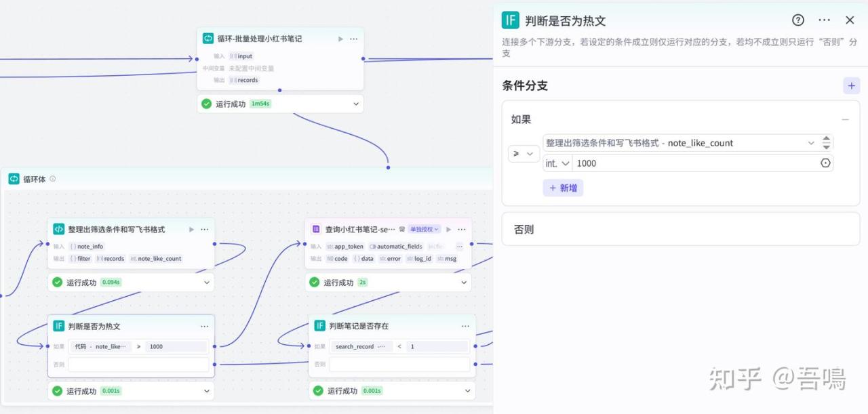Click the info icon beside 循环体

(53, 180)
